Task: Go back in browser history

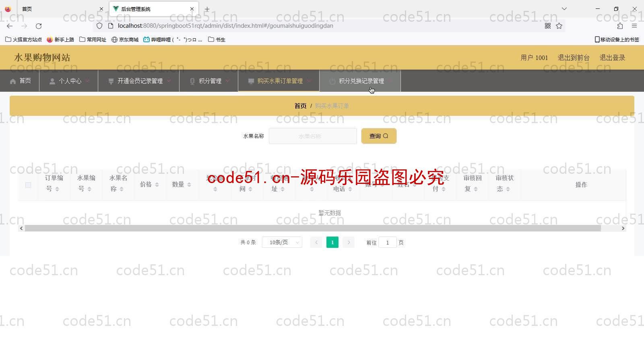Action: tap(10, 26)
